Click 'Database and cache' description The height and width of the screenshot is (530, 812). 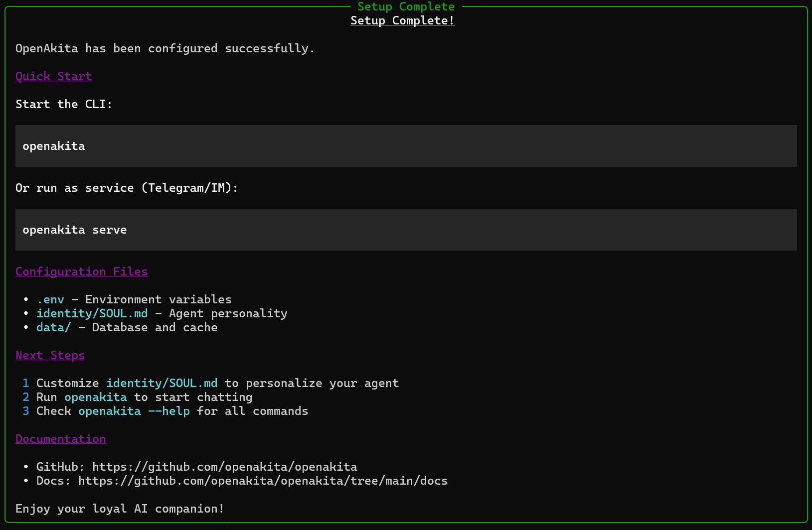(155, 328)
